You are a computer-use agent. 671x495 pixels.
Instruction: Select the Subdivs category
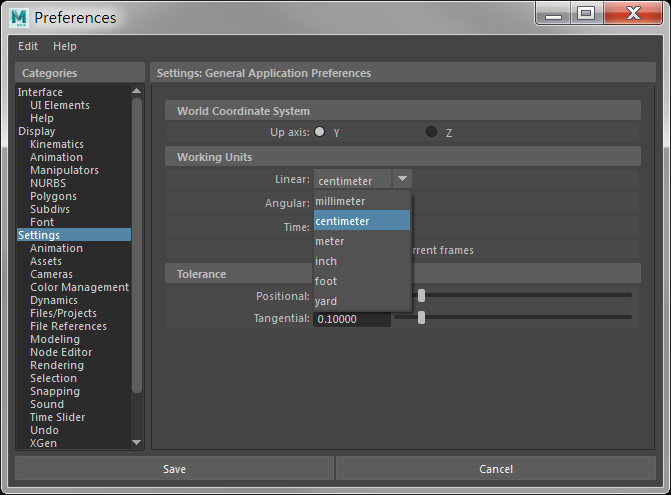point(50,209)
